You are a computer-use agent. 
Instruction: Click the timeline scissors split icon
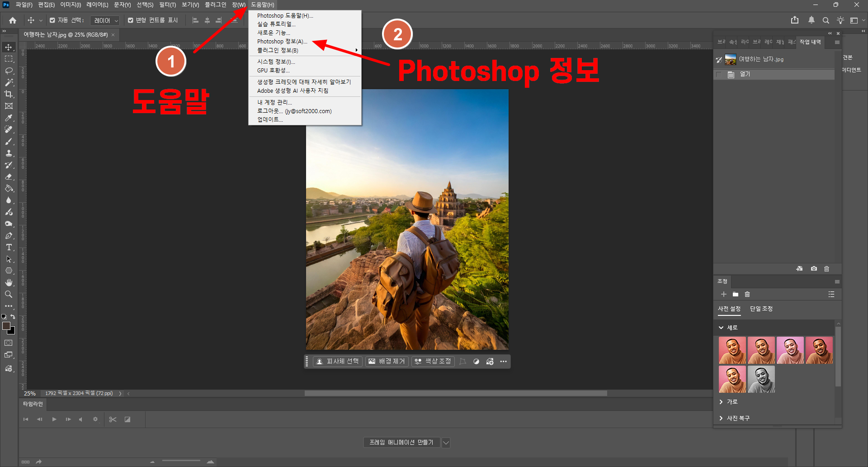pyautogui.click(x=113, y=419)
